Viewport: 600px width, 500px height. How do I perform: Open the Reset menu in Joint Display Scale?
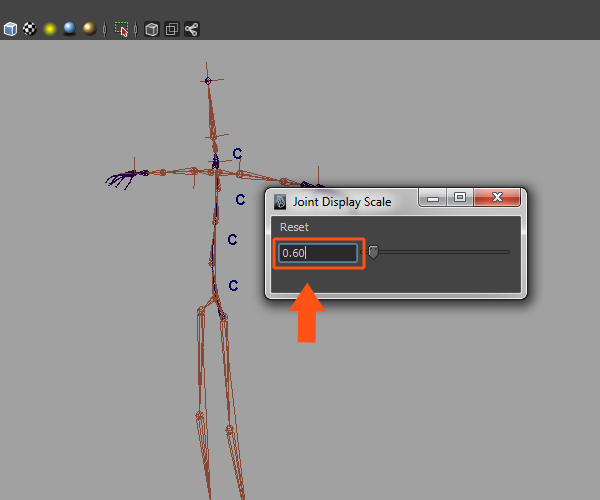coord(294,227)
